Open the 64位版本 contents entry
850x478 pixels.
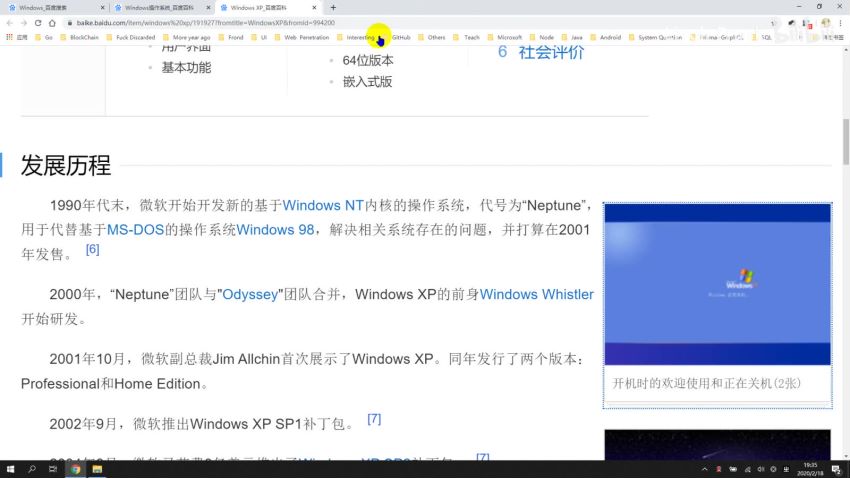pos(368,61)
